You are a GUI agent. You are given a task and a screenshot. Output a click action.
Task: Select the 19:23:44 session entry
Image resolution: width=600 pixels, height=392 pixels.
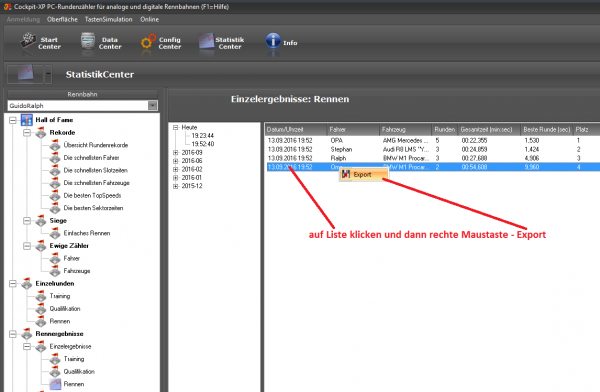(202, 136)
